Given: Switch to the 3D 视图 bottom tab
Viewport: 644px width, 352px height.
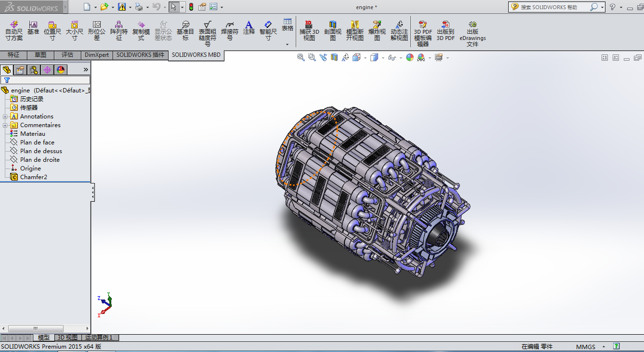Looking at the screenshot, I should pyautogui.click(x=67, y=338).
